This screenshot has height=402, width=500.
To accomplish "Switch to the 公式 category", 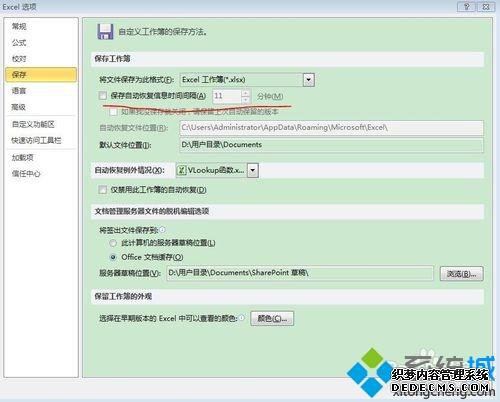I will pyautogui.click(x=19, y=43).
